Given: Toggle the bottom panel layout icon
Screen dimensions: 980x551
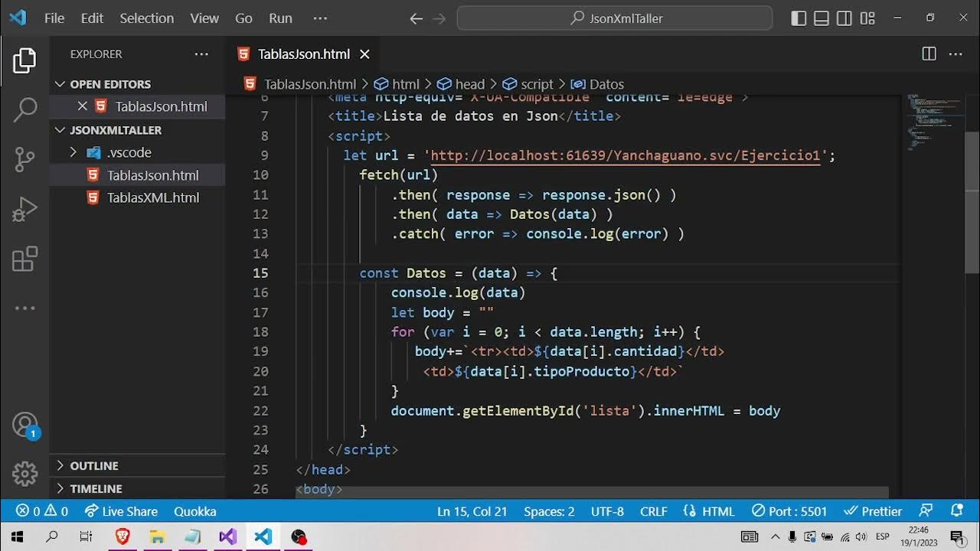Looking at the screenshot, I should pyautogui.click(x=822, y=18).
